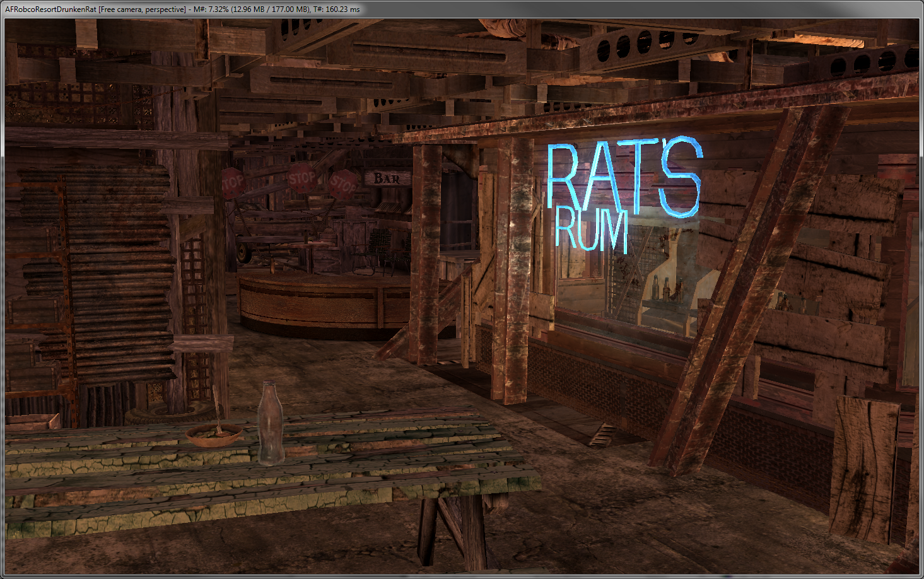Click the blue neon RUM sign
Image resolution: width=924 pixels, height=579 pixels.
(x=591, y=230)
